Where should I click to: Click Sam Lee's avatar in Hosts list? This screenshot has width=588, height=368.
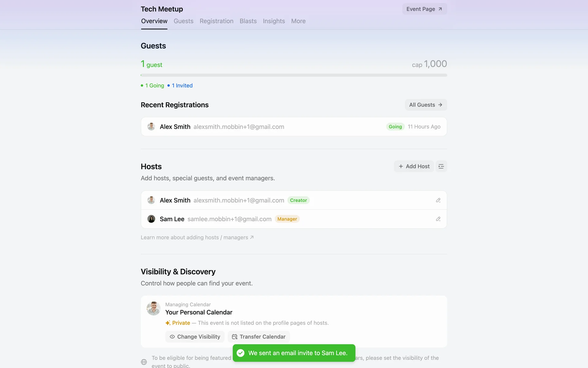coord(151,219)
